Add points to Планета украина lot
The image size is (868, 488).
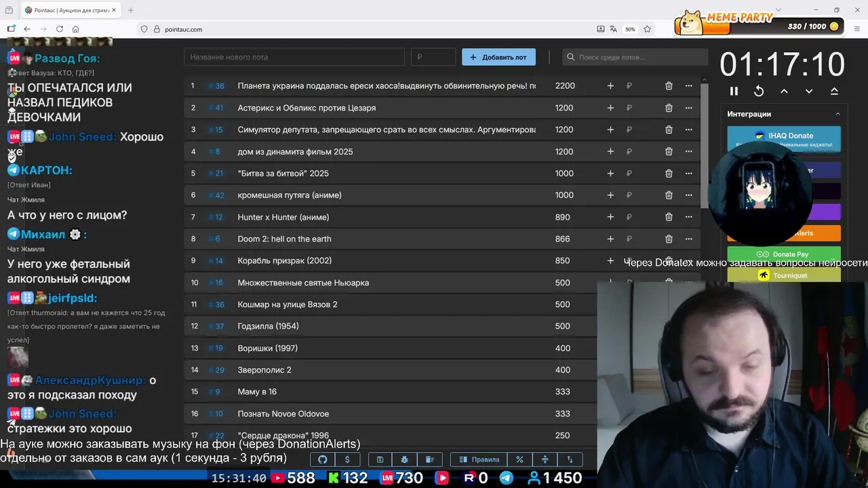pyautogui.click(x=610, y=86)
